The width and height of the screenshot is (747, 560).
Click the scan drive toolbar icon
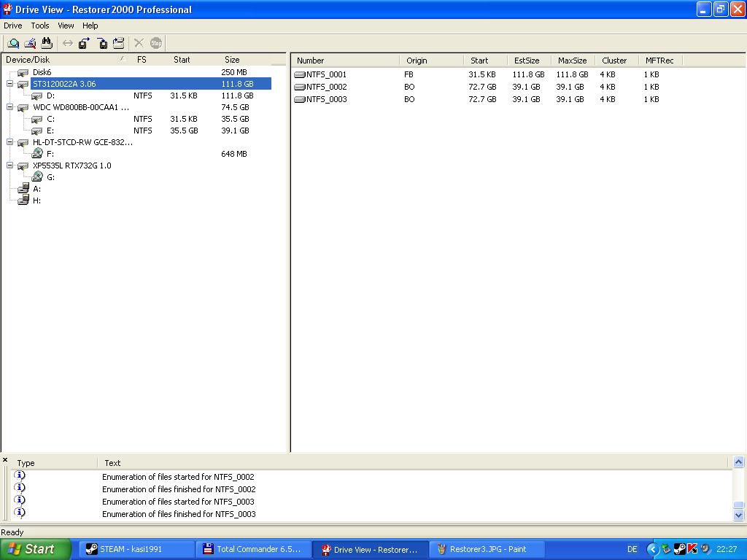click(30, 43)
